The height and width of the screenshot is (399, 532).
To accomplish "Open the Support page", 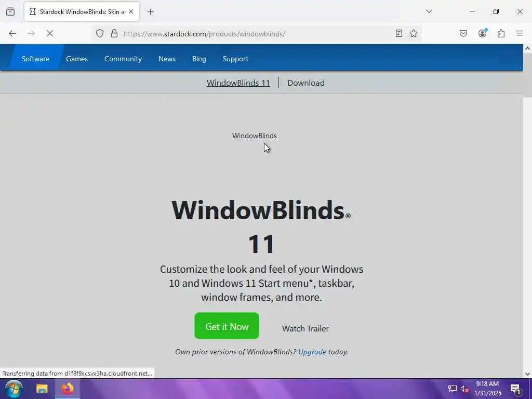I will (235, 59).
